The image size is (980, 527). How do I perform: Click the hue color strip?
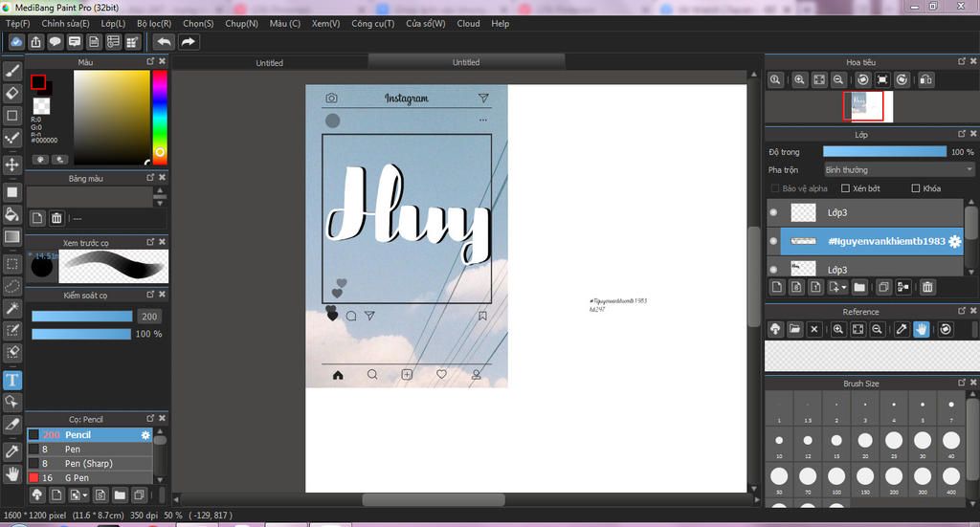click(x=160, y=118)
